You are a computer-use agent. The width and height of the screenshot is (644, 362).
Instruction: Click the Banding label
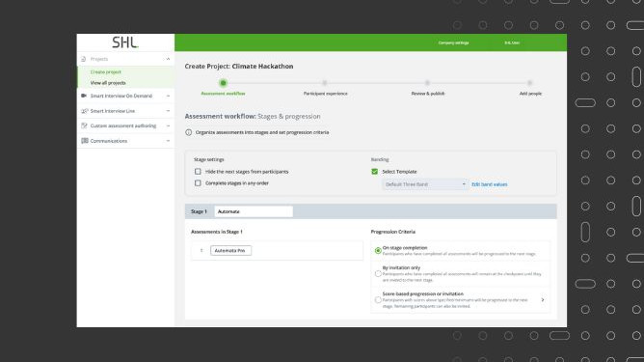[x=380, y=159]
